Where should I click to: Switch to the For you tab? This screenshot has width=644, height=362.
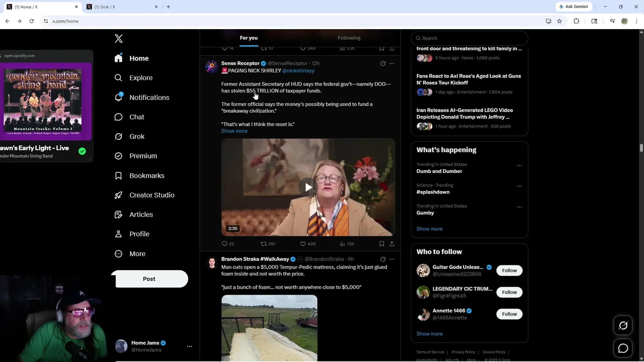click(x=249, y=38)
